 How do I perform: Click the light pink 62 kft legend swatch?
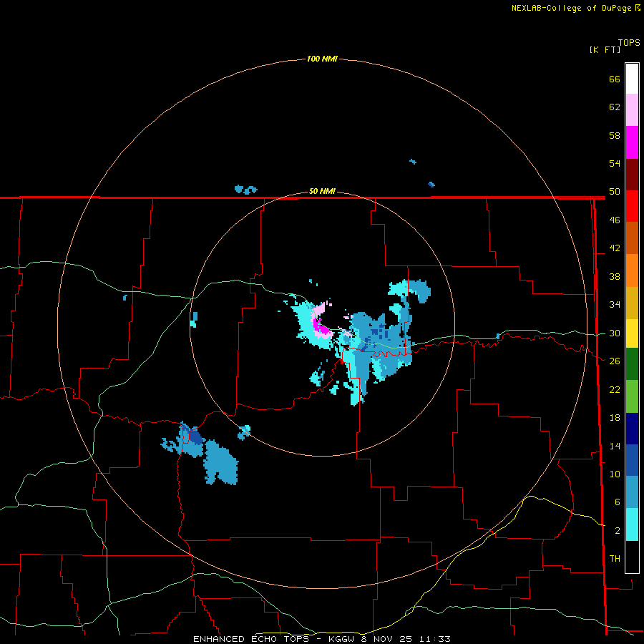[632, 110]
